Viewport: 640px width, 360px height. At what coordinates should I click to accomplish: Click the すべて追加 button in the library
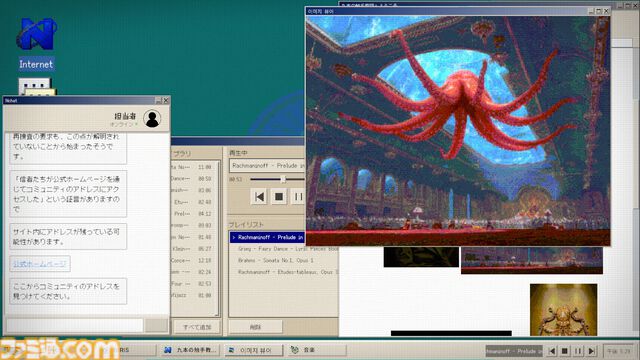coord(197,327)
